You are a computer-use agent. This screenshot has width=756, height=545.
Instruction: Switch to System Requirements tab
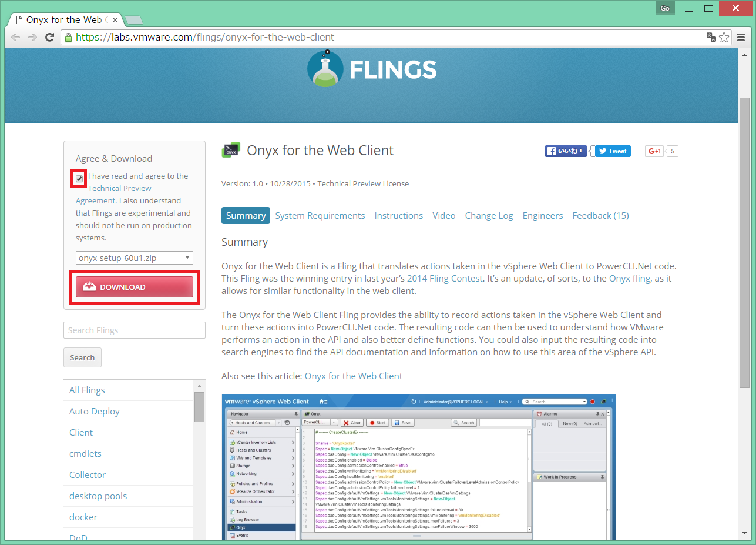tap(320, 216)
